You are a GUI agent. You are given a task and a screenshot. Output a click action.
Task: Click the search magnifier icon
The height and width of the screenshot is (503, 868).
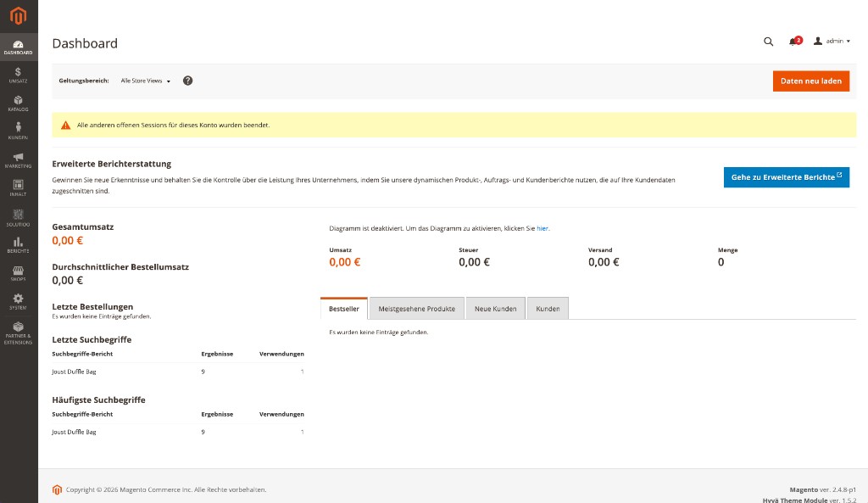click(768, 42)
